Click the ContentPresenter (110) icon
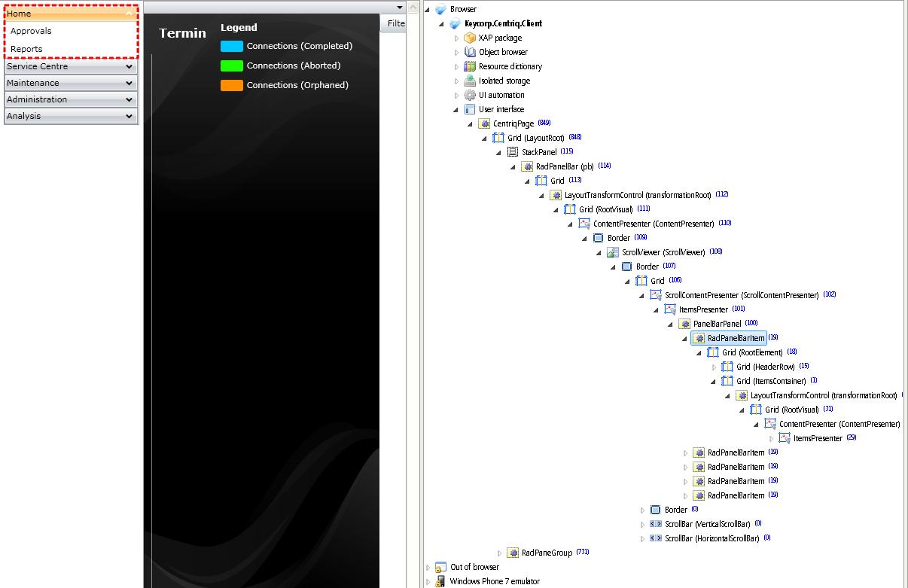The width and height of the screenshot is (908, 588). point(584,224)
